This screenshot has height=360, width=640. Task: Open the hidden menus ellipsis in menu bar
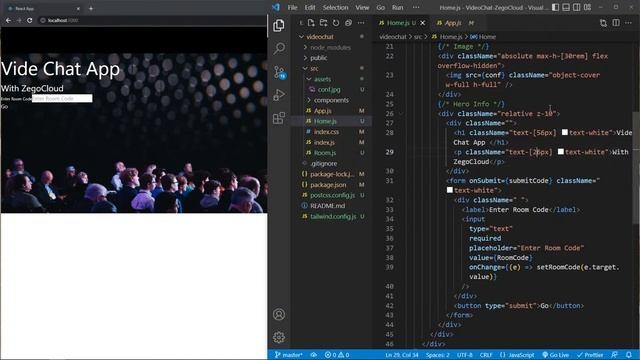coord(416,7)
